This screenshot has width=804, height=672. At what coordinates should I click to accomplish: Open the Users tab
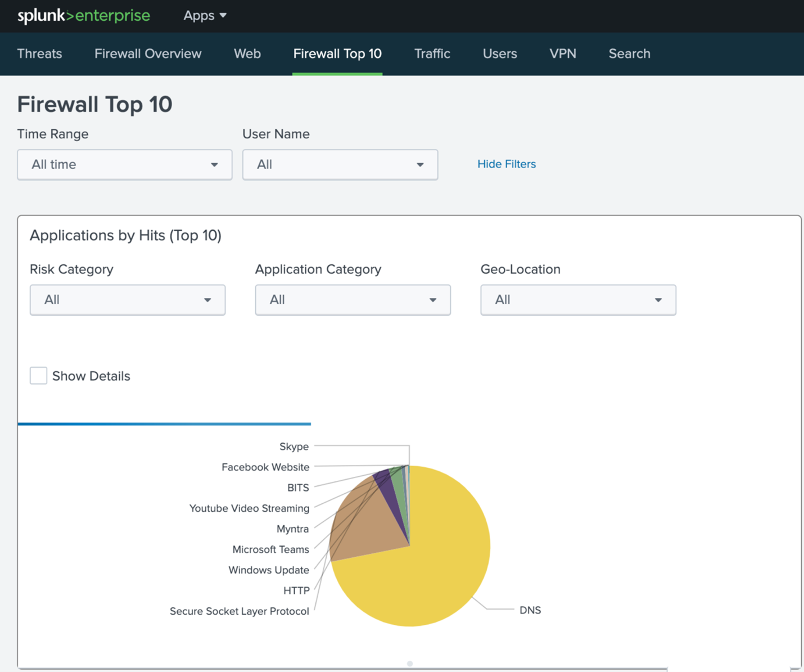pos(500,53)
